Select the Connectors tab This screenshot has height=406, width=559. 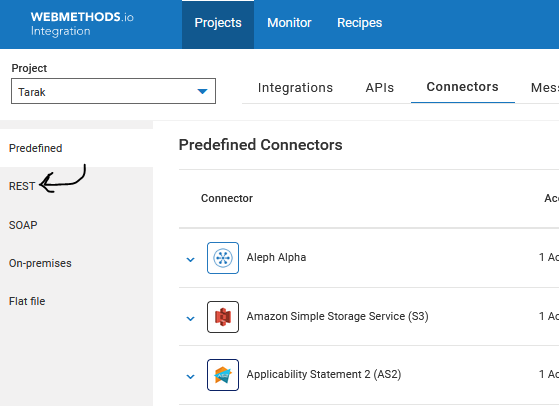point(462,87)
